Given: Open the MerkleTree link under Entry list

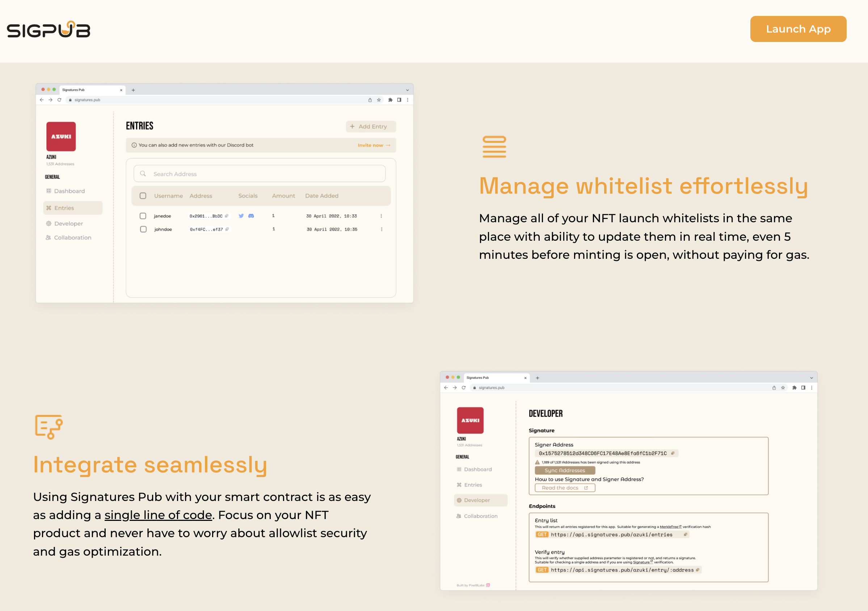Looking at the screenshot, I should point(670,527).
